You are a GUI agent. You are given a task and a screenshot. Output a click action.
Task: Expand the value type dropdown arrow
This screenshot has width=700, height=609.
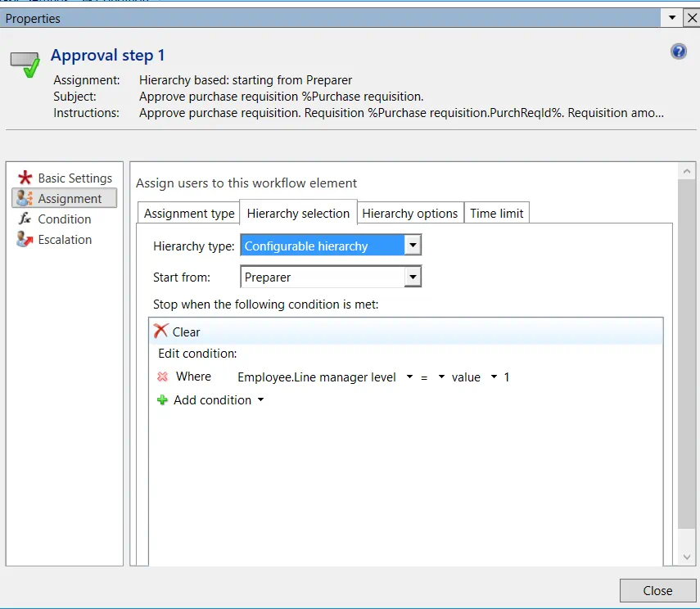(x=494, y=377)
